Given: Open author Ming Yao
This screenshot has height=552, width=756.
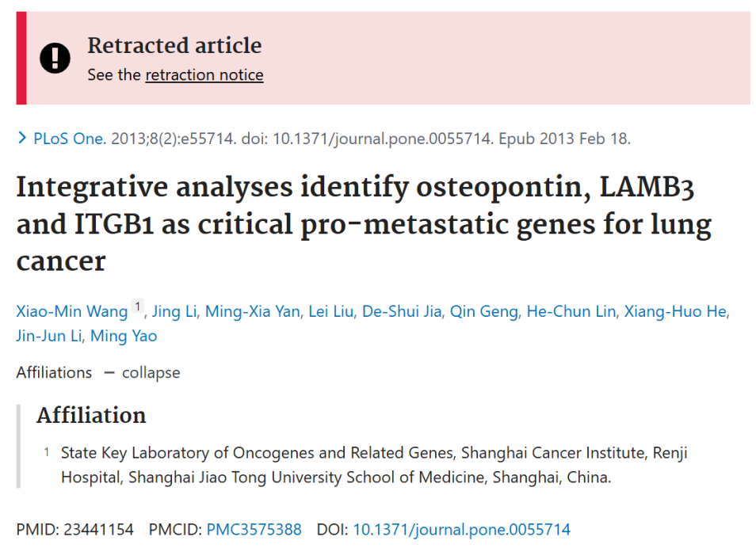Looking at the screenshot, I should 124,337.
